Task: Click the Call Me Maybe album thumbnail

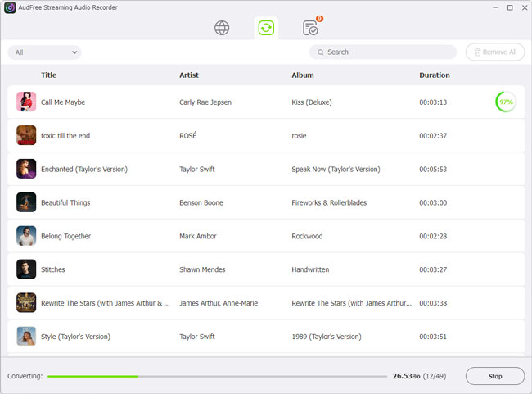Action: 26,102
